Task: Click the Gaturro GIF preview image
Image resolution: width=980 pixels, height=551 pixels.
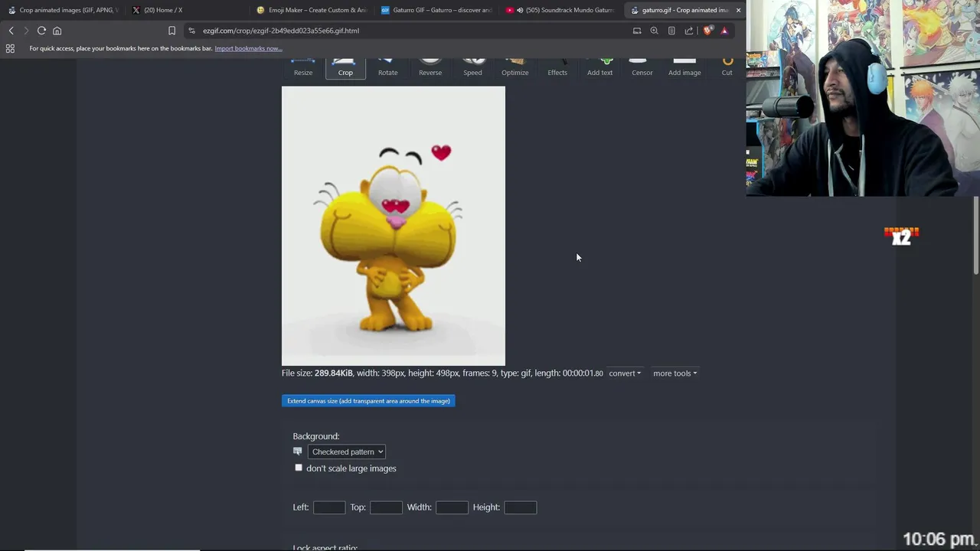Action: pyautogui.click(x=394, y=226)
